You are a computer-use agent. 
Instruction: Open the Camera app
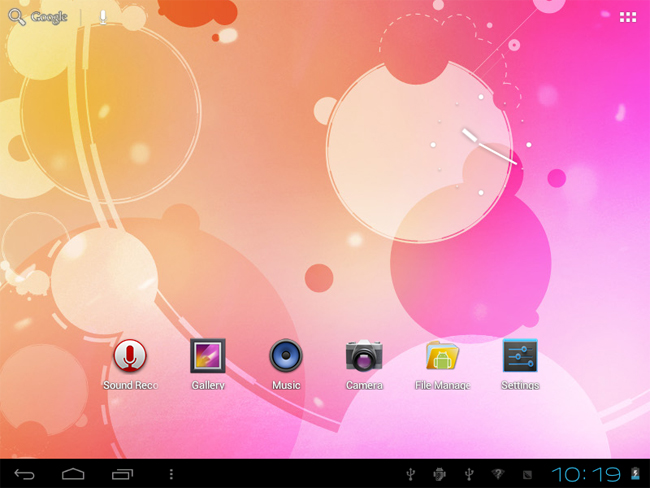pyautogui.click(x=364, y=356)
